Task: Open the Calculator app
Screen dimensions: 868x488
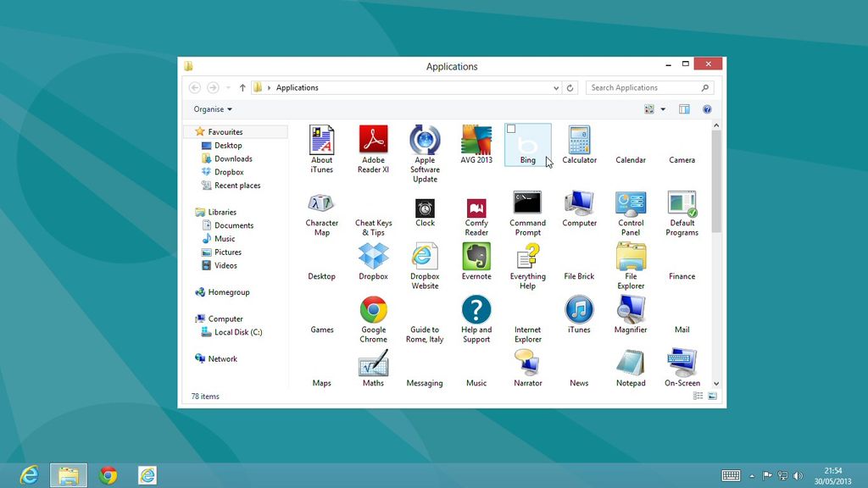Action: (579, 140)
